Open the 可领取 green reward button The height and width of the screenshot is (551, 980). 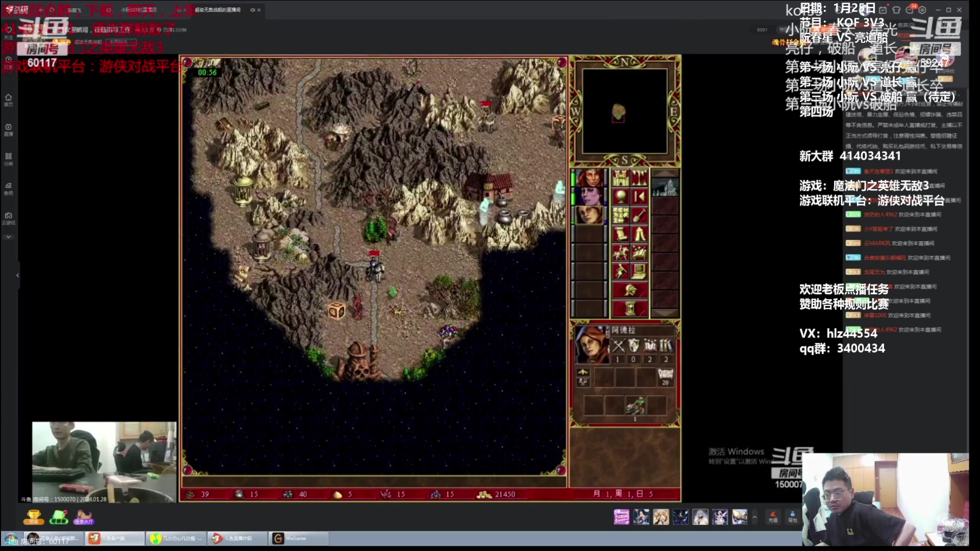pos(59,517)
